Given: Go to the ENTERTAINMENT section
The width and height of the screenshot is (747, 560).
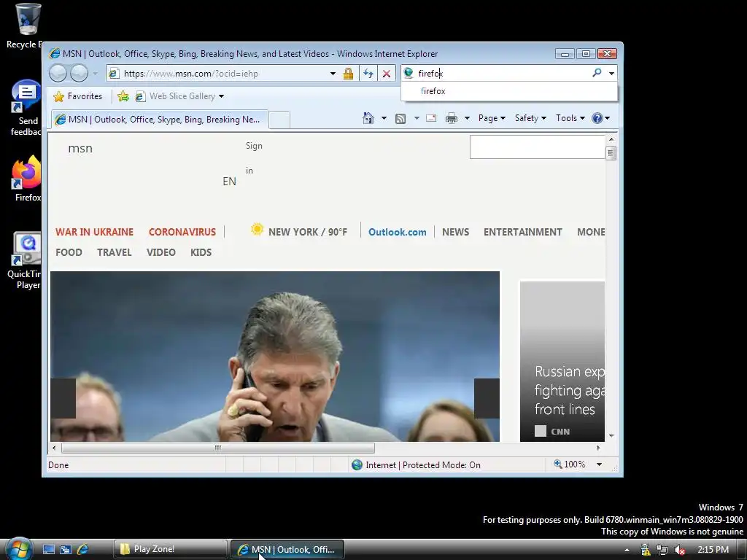Looking at the screenshot, I should tap(522, 232).
